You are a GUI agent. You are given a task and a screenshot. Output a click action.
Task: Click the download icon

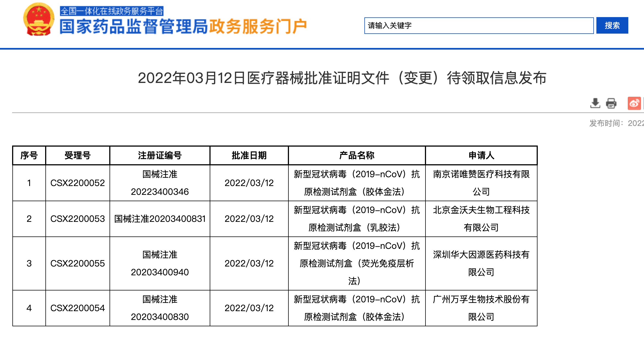(595, 103)
